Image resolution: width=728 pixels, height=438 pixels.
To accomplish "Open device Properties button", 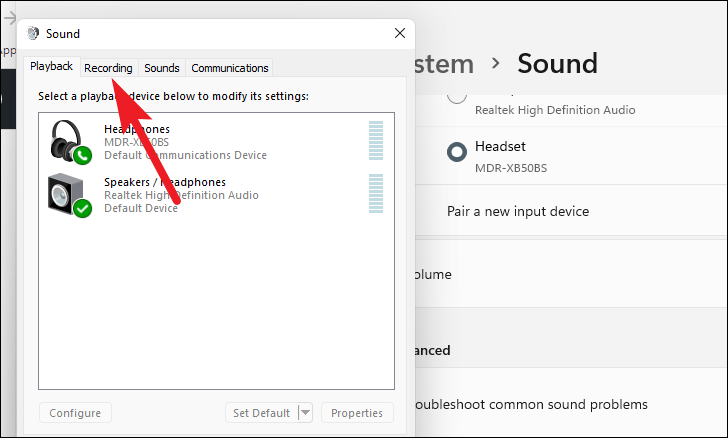I will click(357, 413).
